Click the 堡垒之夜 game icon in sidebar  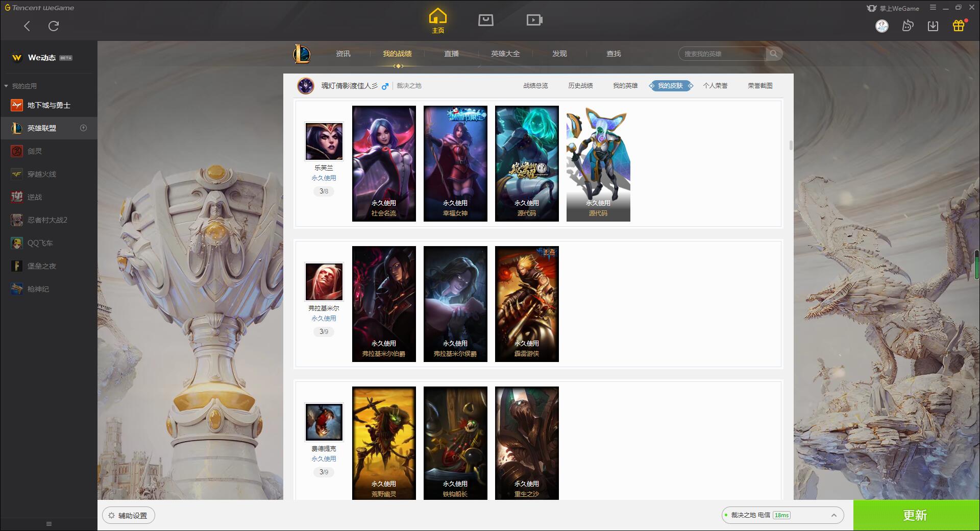tap(17, 266)
